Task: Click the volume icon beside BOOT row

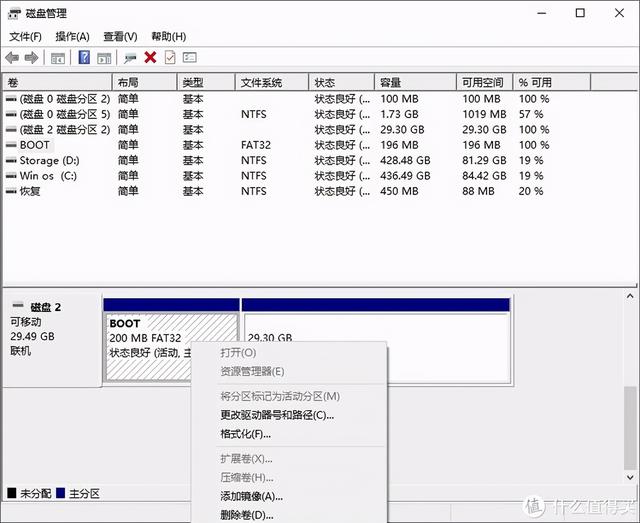Action: click(11, 145)
